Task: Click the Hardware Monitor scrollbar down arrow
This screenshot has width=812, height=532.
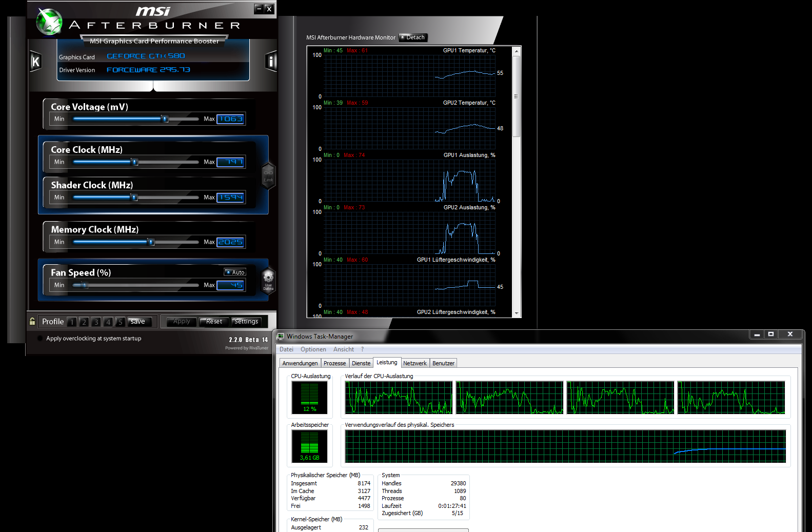Action: point(517,313)
